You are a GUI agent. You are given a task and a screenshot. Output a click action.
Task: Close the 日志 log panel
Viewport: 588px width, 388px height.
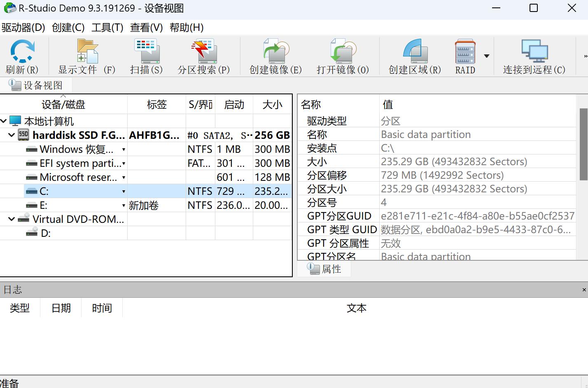[x=583, y=290]
